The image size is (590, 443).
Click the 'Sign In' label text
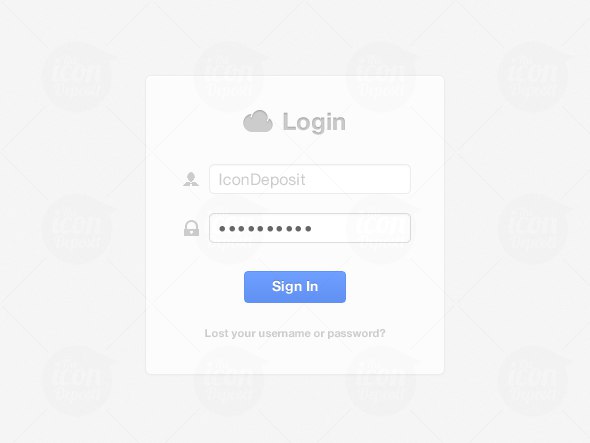coord(295,286)
